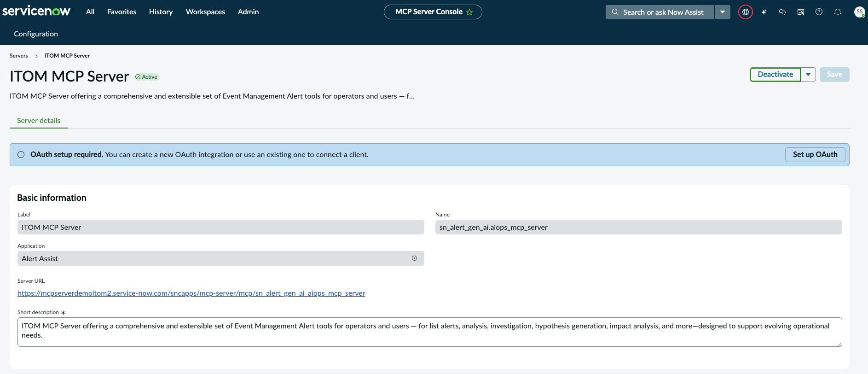Open the All menu

tap(90, 12)
